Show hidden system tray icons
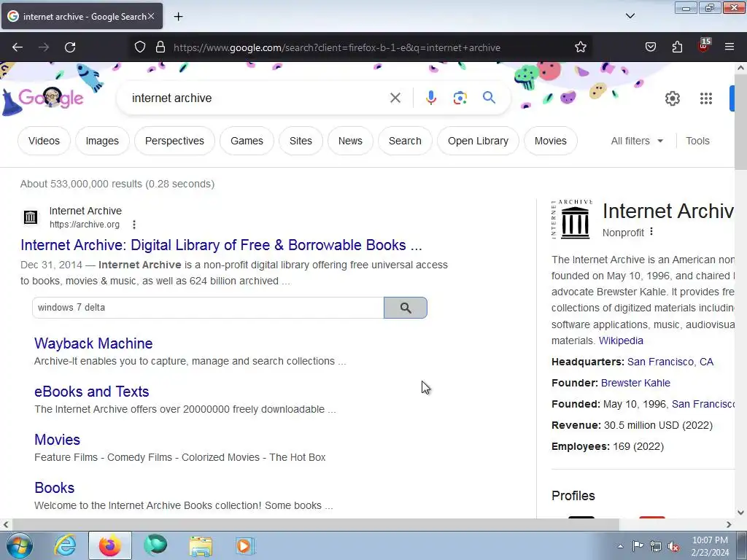The height and width of the screenshot is (560, 747). (620, 546)
